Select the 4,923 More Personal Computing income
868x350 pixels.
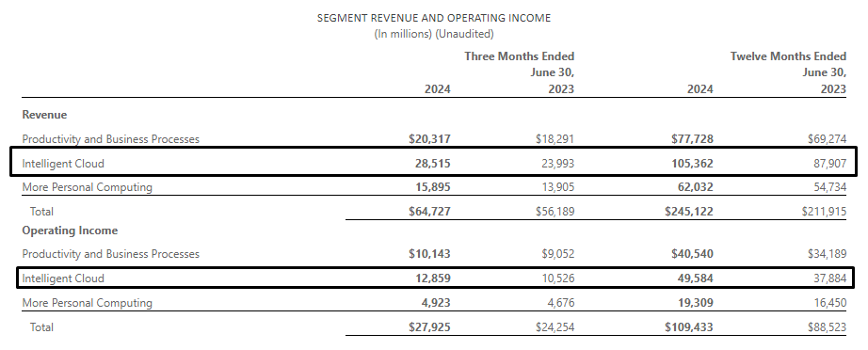[436, 303]
